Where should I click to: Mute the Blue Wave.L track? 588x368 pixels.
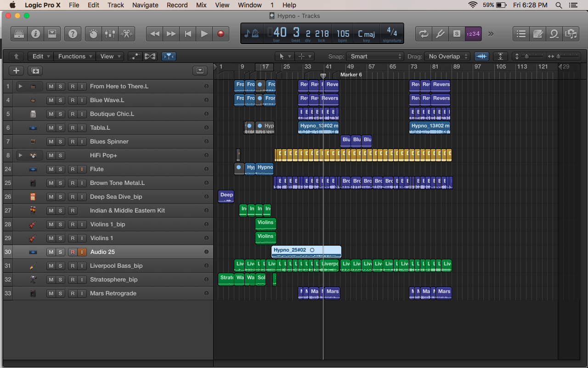click(x=51, y=100)
